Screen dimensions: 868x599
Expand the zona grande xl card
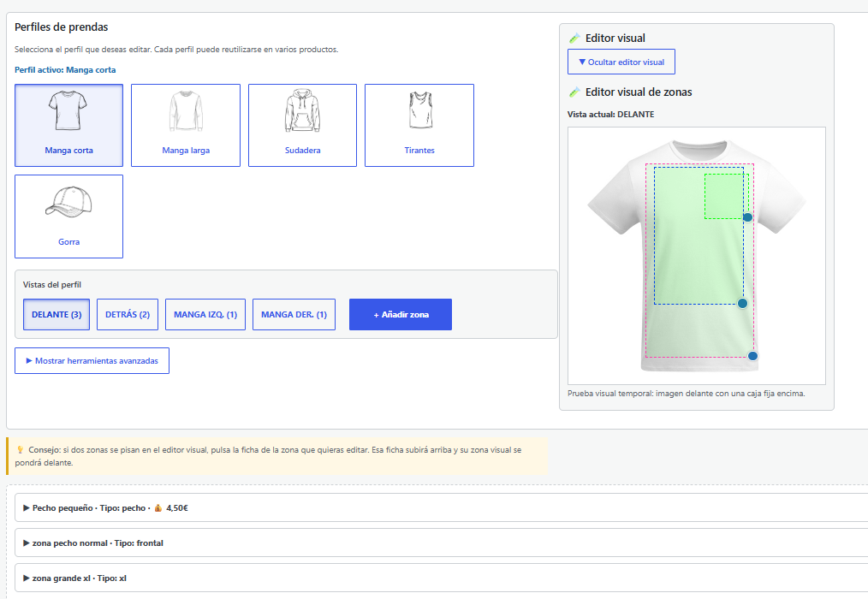tap(442, 578)
